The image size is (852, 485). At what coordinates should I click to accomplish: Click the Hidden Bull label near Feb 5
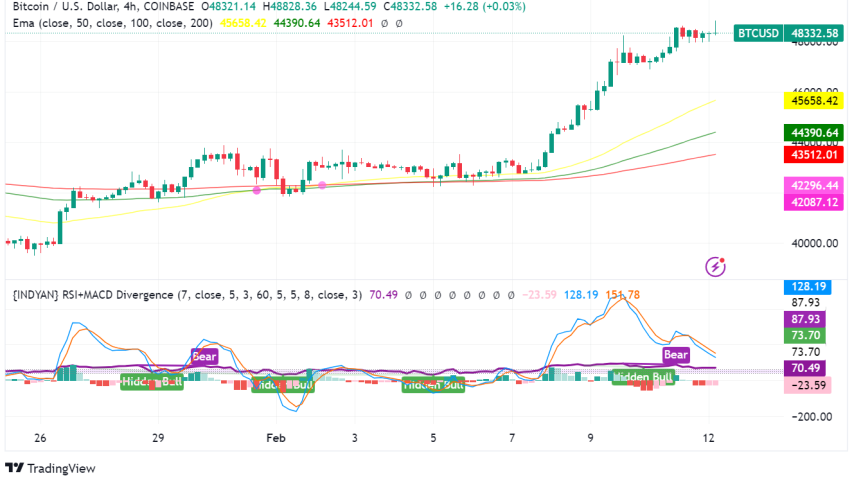tap(433, 385)
